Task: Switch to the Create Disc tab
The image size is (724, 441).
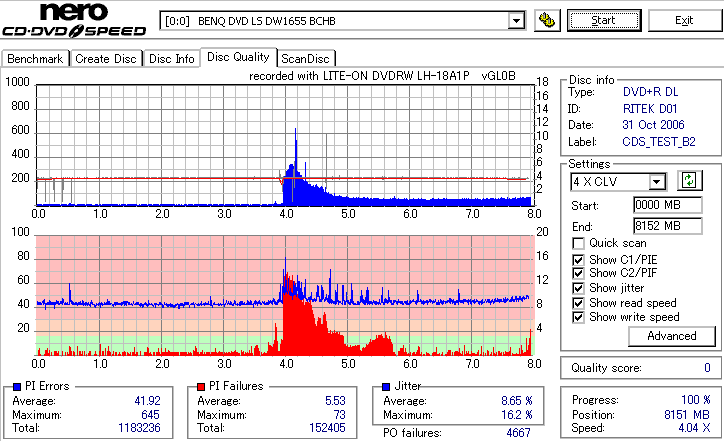Action: [x=106, y=59]
